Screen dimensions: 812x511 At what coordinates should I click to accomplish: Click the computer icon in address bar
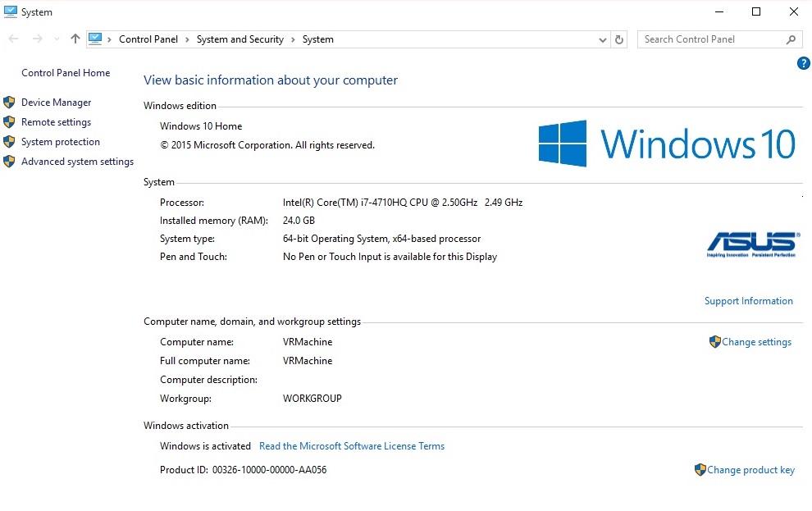click(95, 39)
